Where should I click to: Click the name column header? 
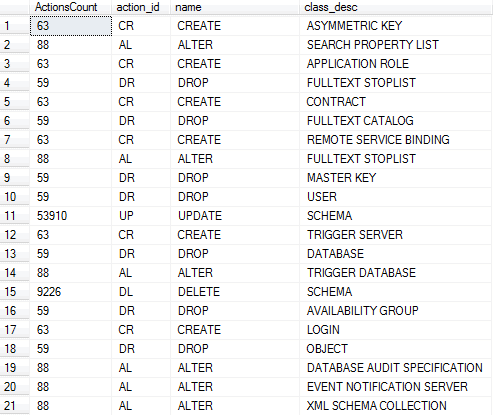click(x=235, y=7)
